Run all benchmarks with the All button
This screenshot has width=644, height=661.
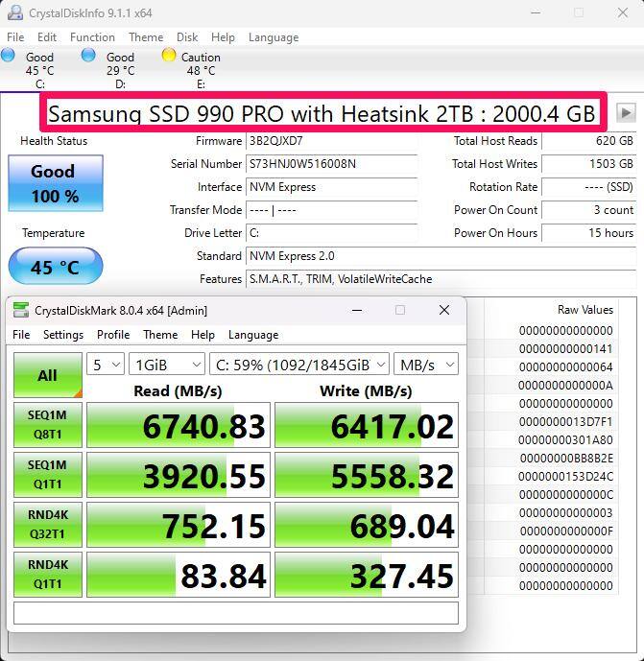click(47, 375)
